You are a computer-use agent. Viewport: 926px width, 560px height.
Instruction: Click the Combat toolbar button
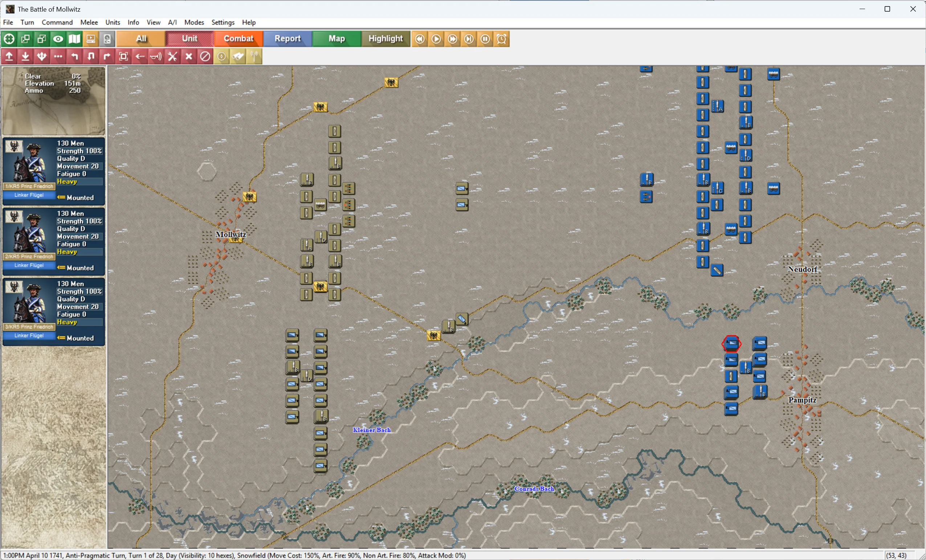pos(238,39)
